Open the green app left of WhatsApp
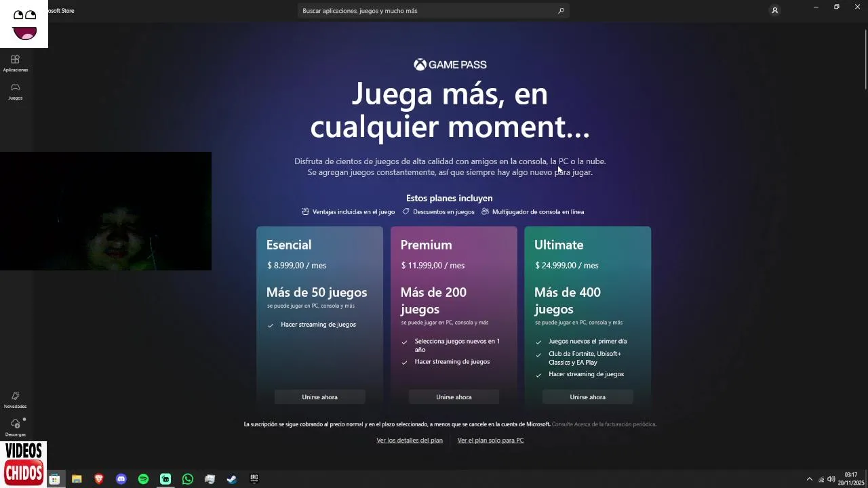Image resolution: width=868 pixels, height=488 pixels. pyautogui.click(x=165, y=479)
